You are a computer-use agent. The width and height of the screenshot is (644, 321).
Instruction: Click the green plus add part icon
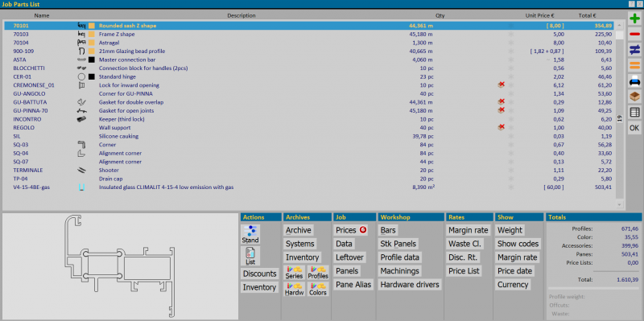[x=634, y=19]
